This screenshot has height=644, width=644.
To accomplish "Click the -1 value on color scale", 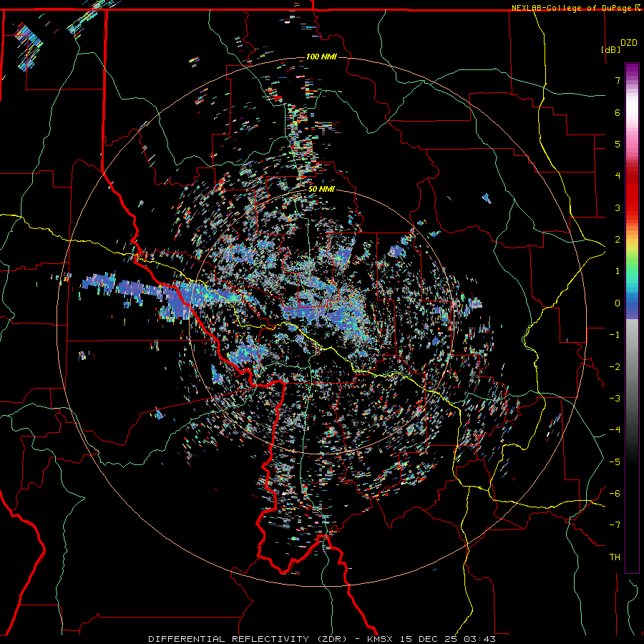I will [x=615, y=335].
